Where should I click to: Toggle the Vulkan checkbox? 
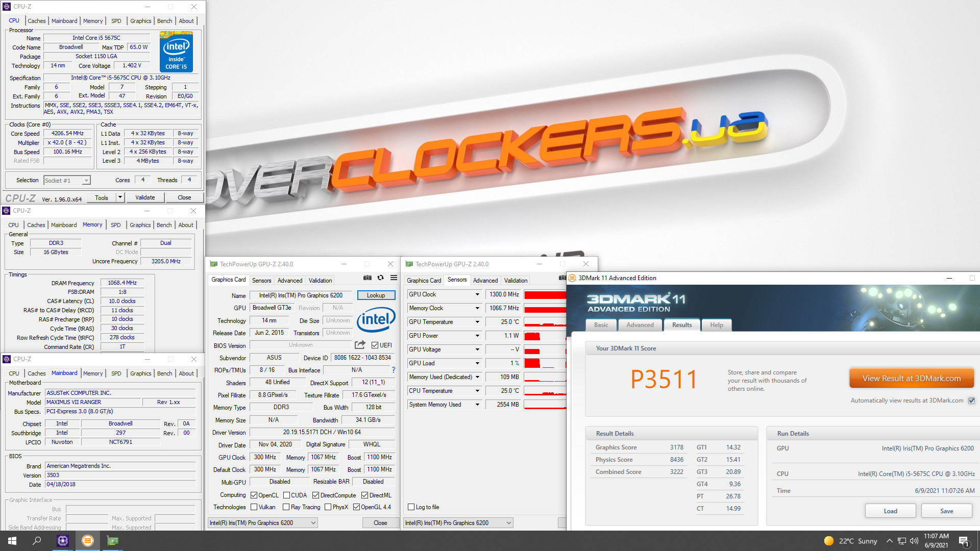254,507
